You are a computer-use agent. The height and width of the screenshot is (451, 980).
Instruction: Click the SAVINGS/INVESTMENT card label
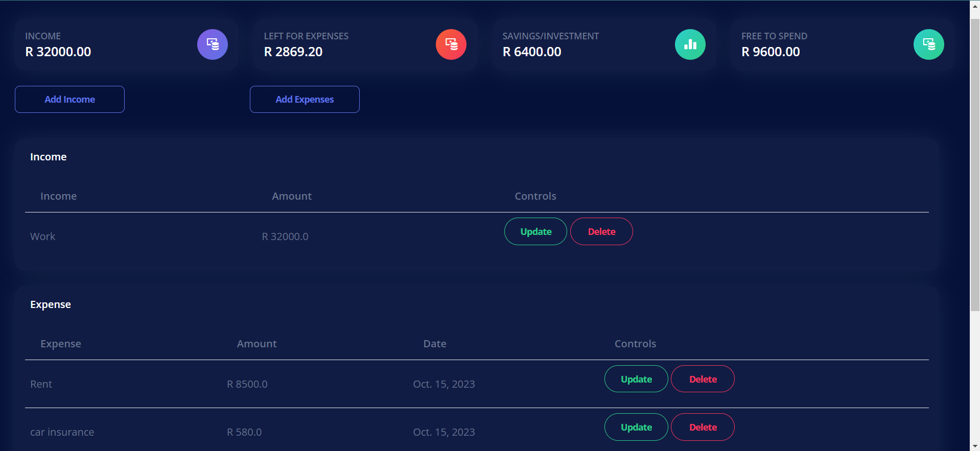pyautogui.click(x=551, y=36)
